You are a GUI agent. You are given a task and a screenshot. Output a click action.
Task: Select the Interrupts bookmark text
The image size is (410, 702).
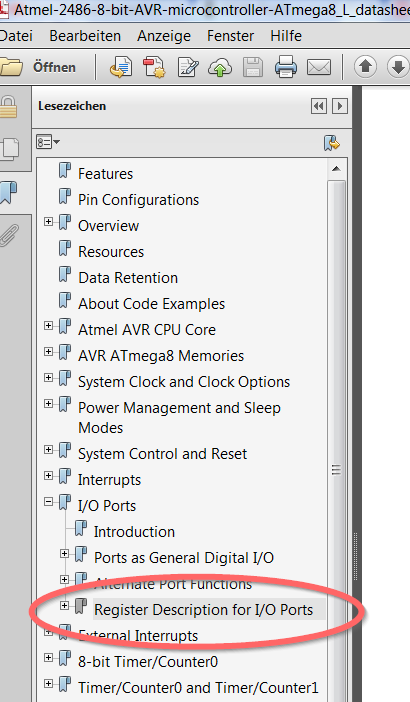[109, 480]
